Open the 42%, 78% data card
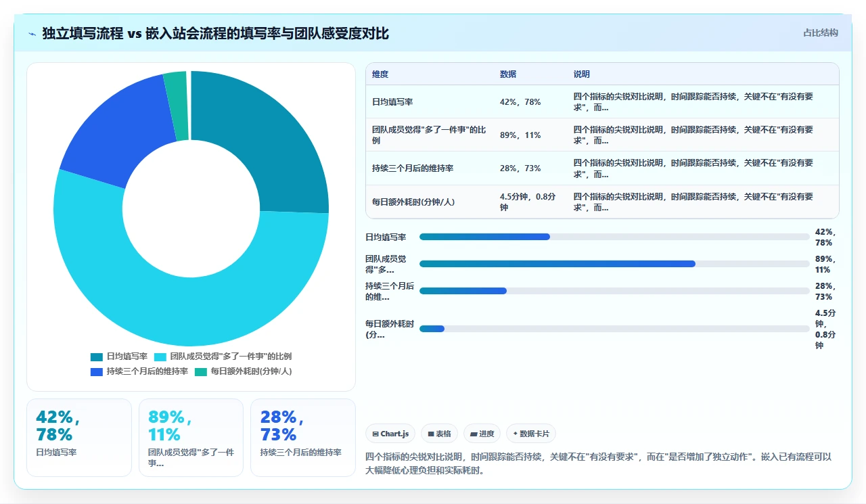 click(78, 438)
